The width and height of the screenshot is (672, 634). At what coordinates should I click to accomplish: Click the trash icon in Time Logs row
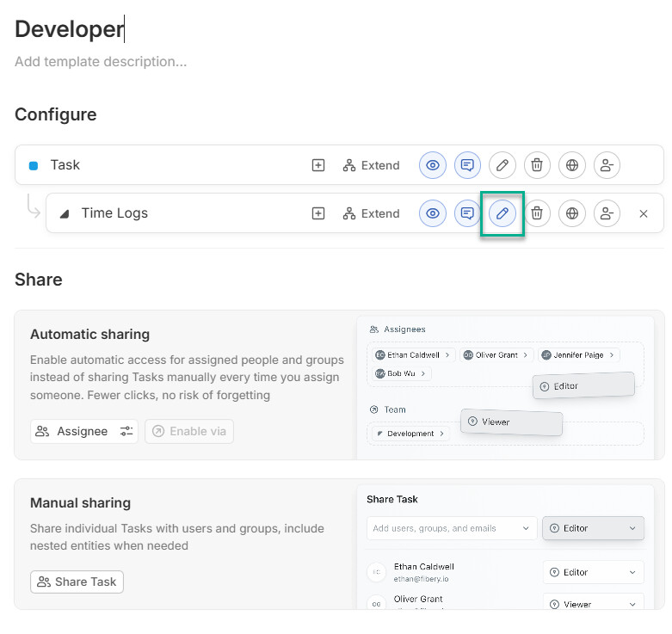[537, 213]
